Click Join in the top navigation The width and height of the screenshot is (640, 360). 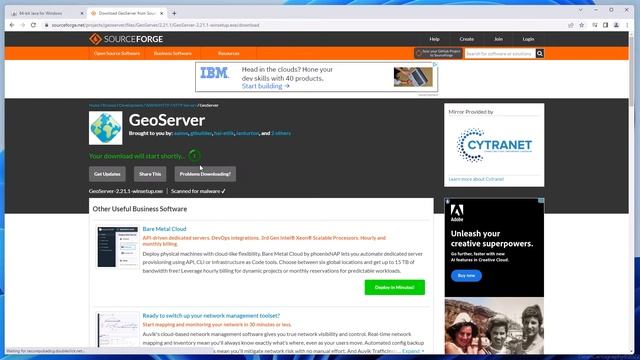pos(498,39)
